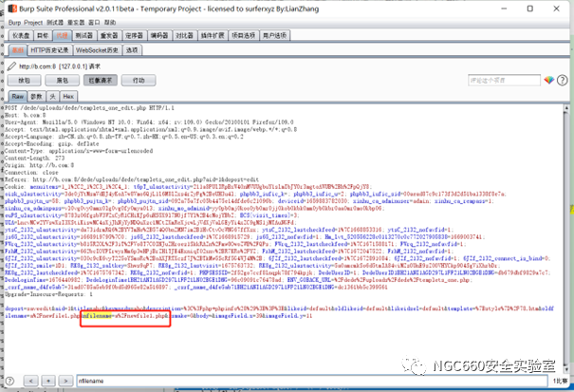574x392 pixels.
Task: Switch to the 测试器 tab in tab row
Action: (x=84, y=35)
